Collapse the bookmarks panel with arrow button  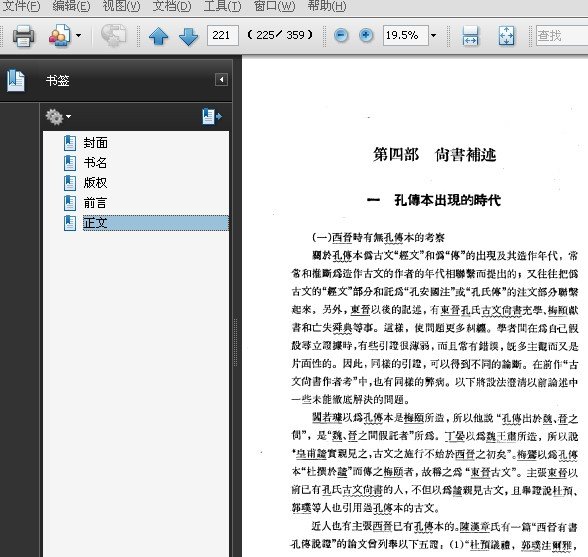coord(221,80)
